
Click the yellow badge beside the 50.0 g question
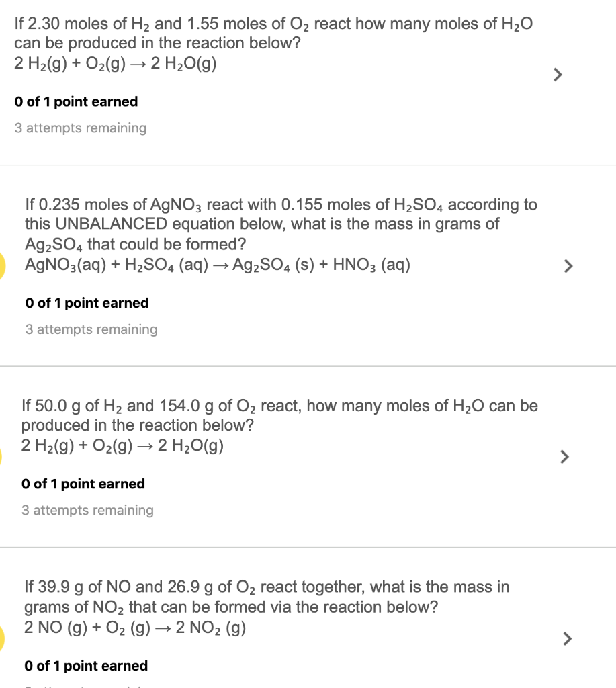(x=2, y=457)
